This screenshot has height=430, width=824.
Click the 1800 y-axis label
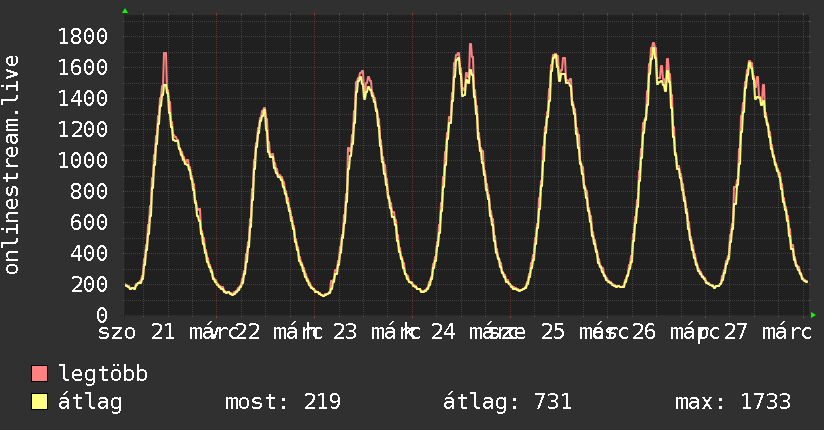point(83,36)
